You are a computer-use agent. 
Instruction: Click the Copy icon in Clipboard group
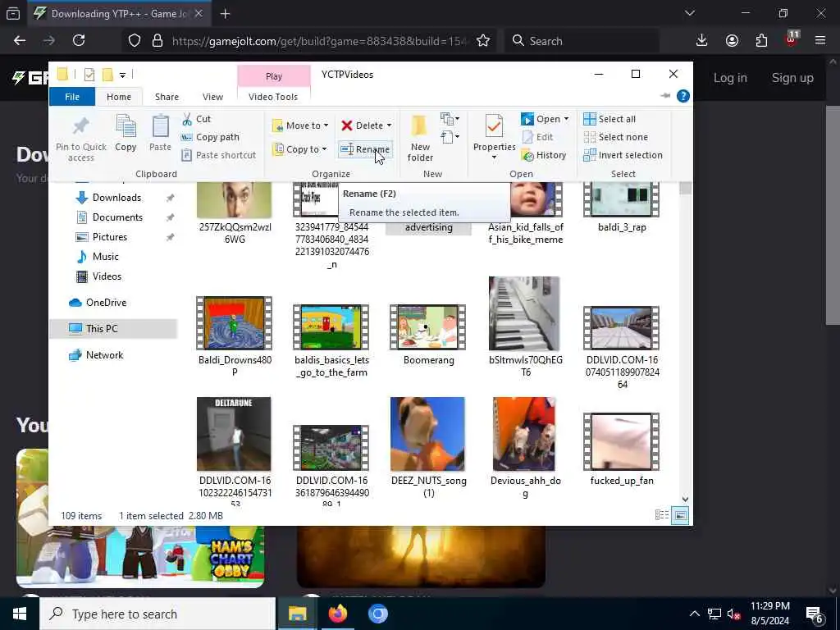click(x=126, y=126)
